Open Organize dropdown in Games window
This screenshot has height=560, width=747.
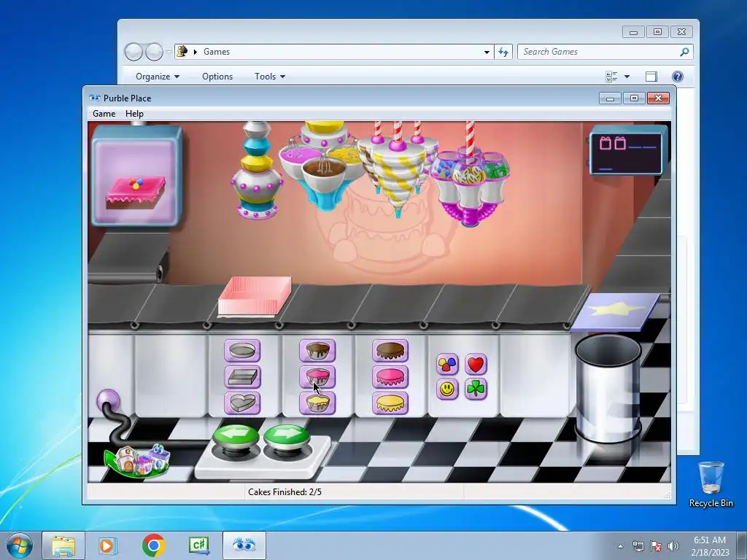(x=158, y=77)
